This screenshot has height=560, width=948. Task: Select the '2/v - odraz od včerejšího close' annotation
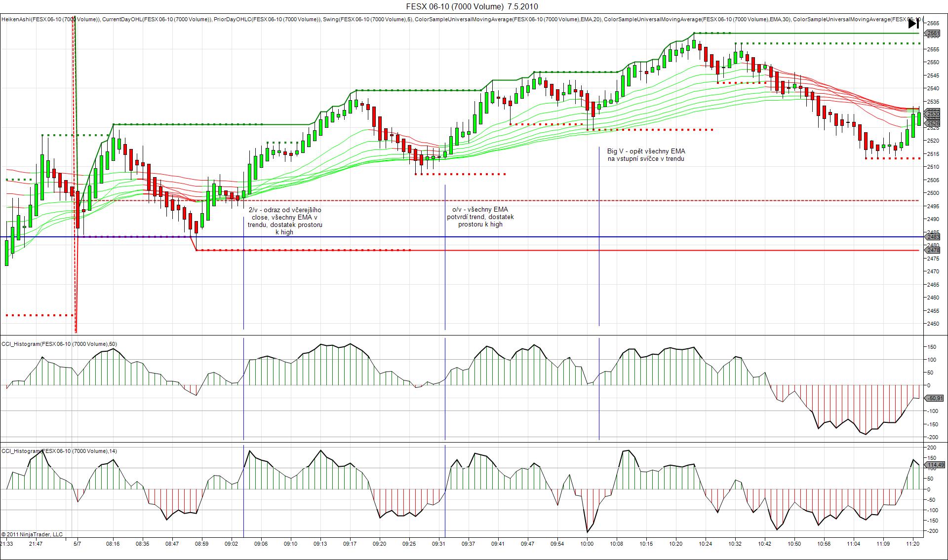pos(284,221)
